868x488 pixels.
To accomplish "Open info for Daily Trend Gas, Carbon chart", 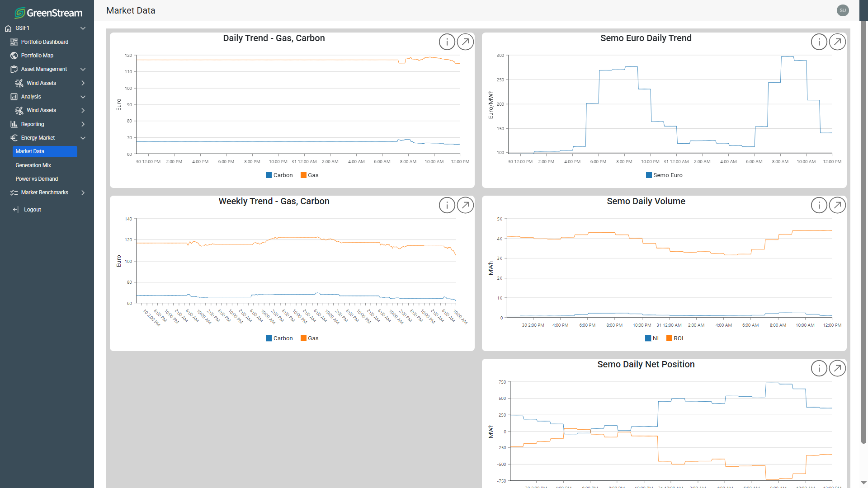I will [x=447, y=42].
